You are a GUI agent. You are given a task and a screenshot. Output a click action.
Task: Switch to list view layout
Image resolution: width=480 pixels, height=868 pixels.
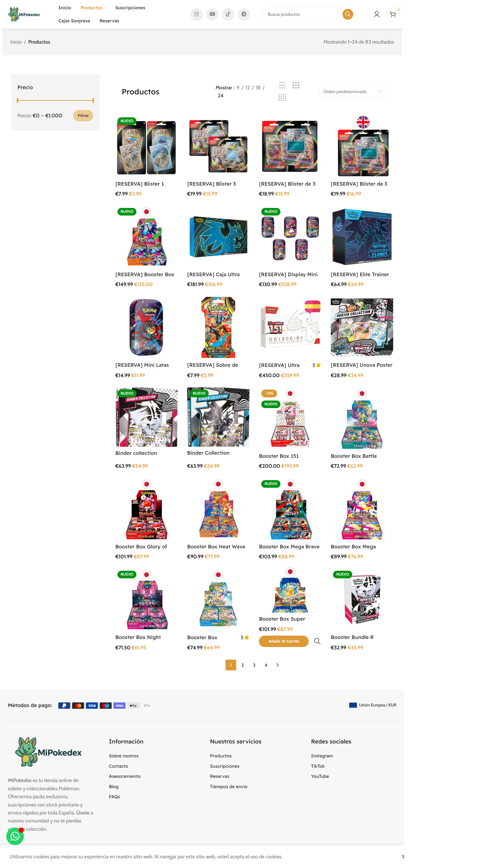tap(282, 85)
